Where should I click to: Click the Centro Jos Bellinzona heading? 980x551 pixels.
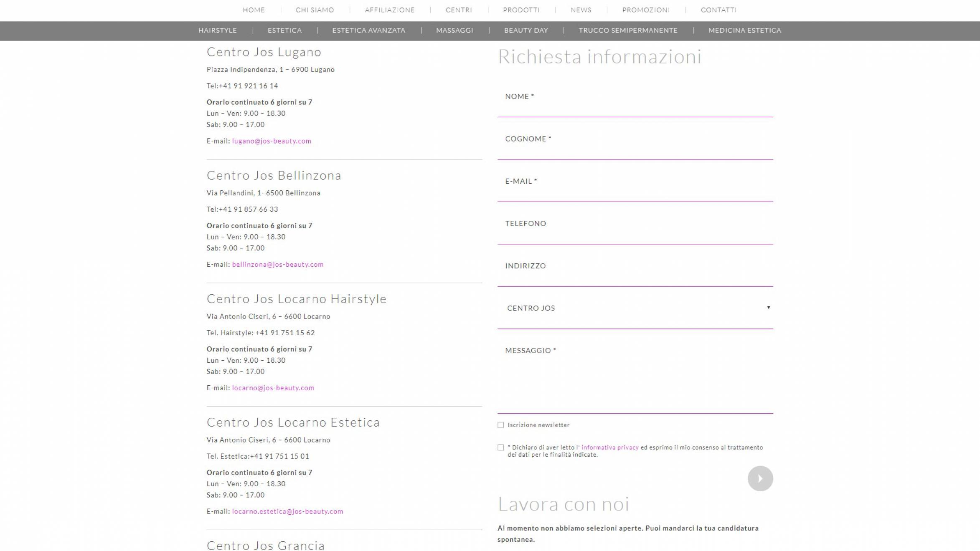coord(274,175)
